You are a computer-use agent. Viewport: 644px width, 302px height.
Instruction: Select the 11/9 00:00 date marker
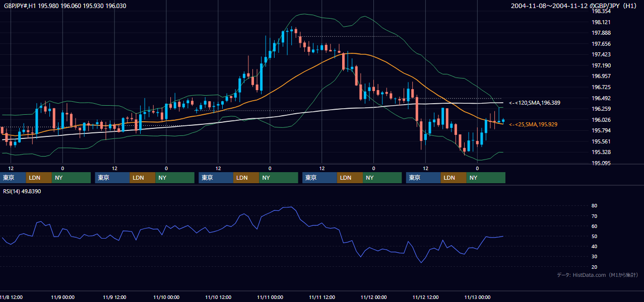62,297
